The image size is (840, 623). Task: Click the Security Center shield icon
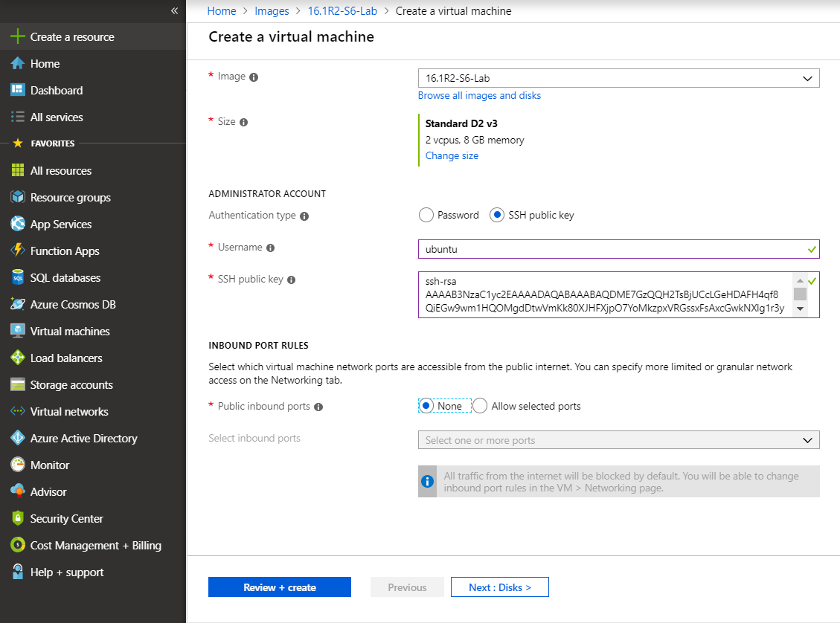18,518
